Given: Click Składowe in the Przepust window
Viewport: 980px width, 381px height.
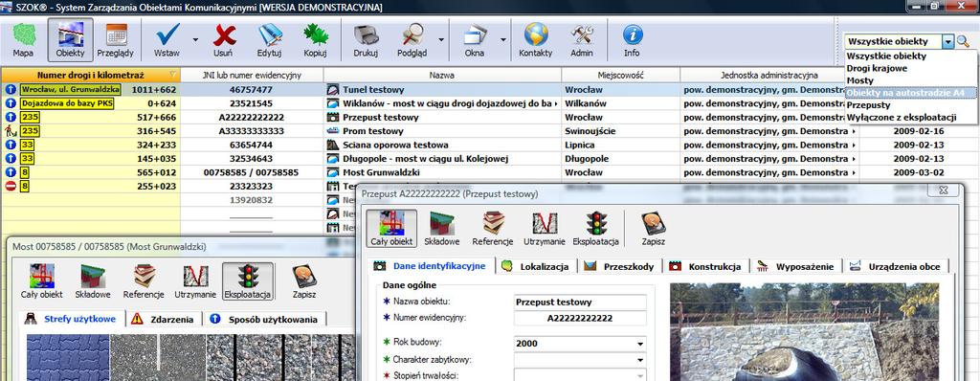Looking at the screenshot, I should coord(442,229).
